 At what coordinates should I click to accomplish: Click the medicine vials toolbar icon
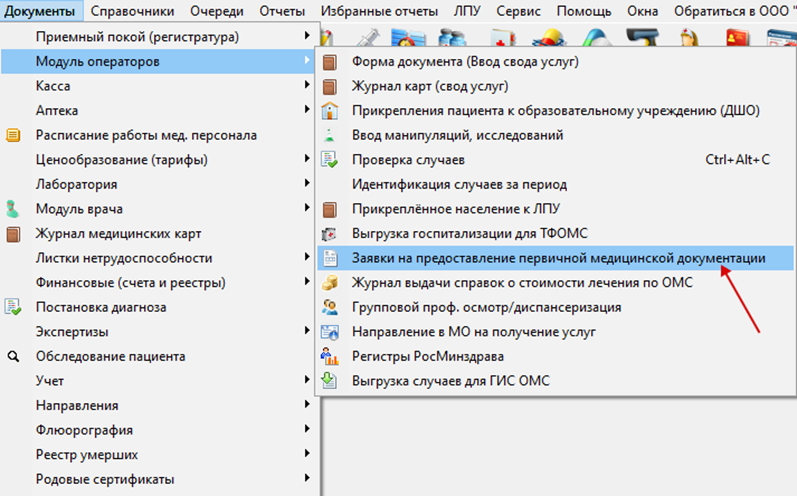coord(452,38)
